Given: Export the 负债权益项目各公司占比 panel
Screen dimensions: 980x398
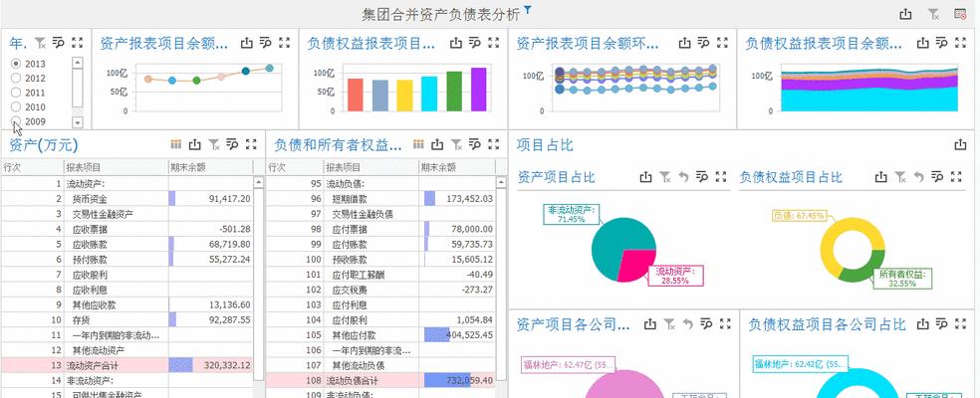Looking at the screenshot, I should tap(923, 323).
